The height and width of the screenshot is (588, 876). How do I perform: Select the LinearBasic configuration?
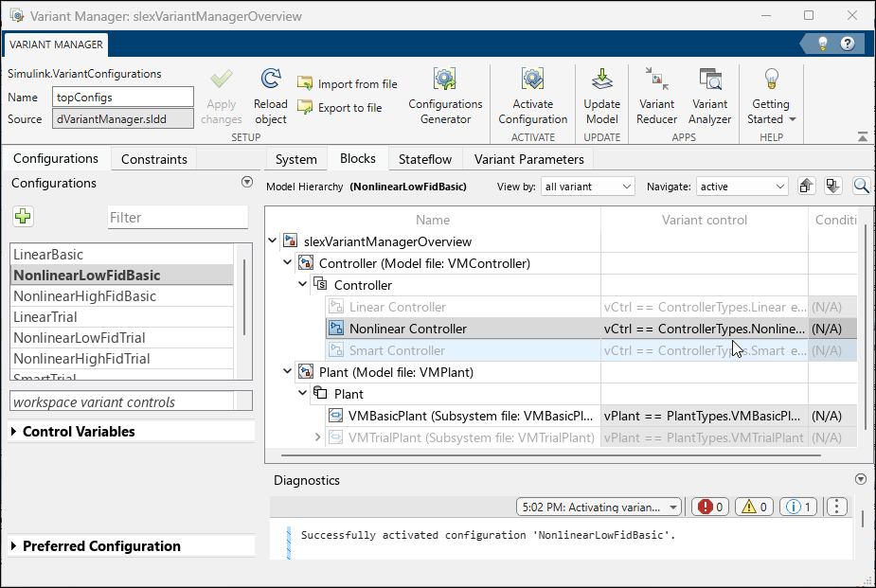click(x=122, y=255)
